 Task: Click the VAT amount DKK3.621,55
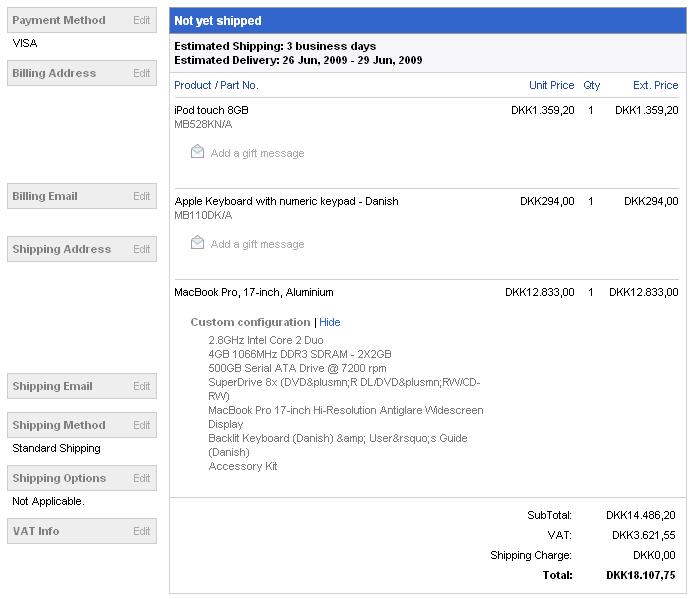[x=644, y=535]
